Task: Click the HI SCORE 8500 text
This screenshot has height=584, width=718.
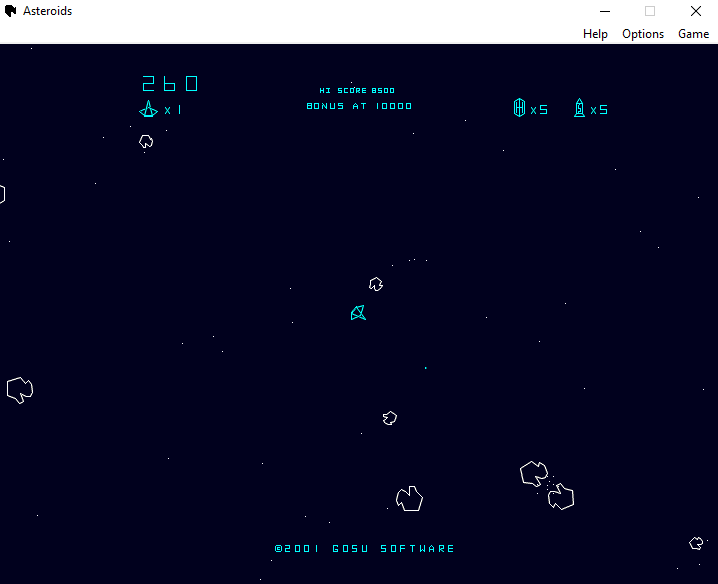Action: point(357,91)
